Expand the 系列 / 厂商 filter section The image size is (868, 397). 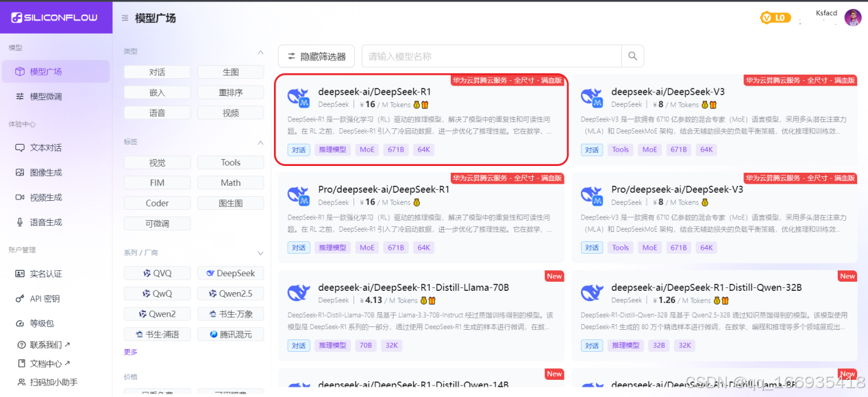(x=260, y=253)
